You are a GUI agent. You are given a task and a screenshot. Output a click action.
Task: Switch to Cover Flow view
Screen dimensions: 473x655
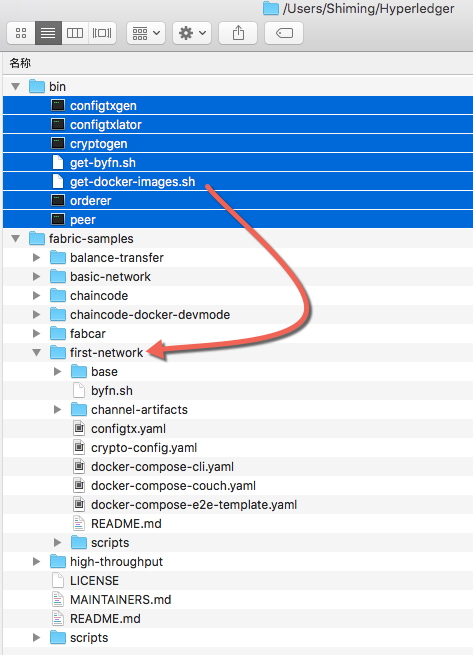pyautogui.click(x=102, y=33)
